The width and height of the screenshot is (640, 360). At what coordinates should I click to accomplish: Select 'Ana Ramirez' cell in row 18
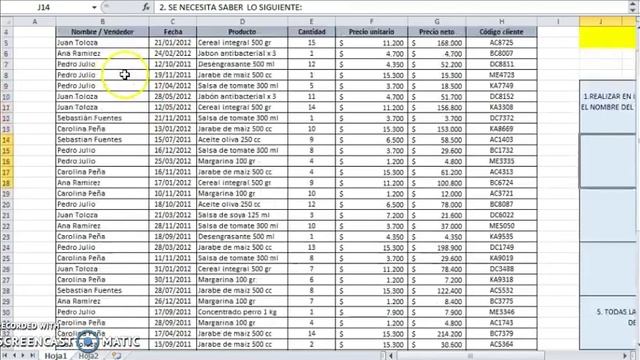[x=102, y=182]
